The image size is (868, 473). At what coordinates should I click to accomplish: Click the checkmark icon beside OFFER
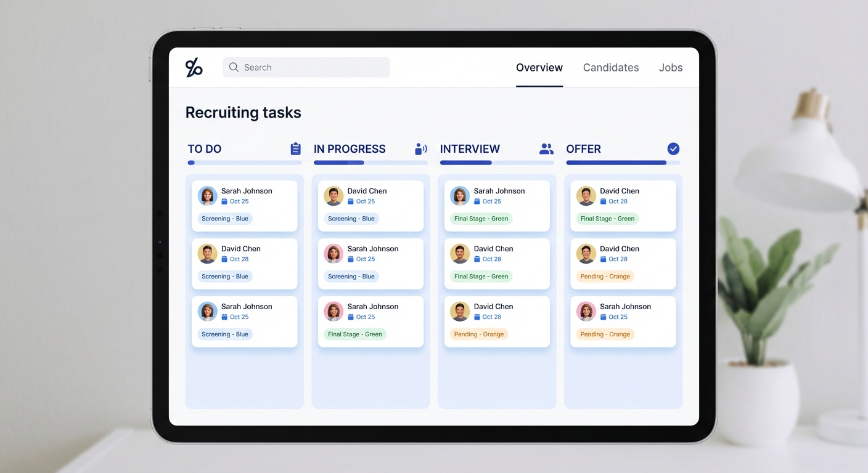coord(673,149)
